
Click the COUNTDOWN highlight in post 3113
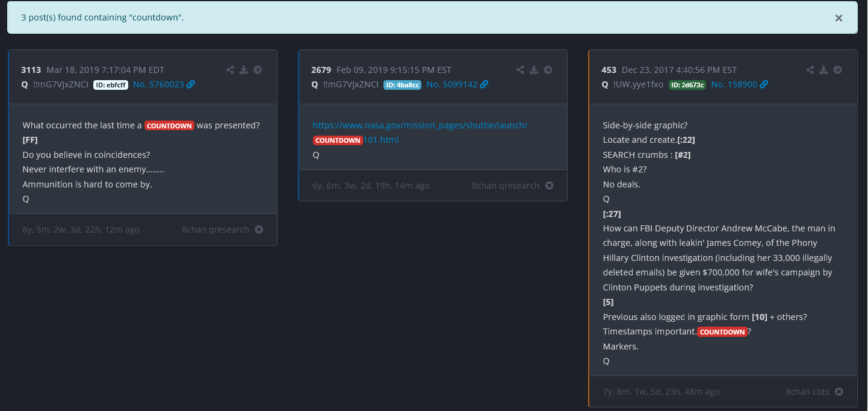coord(169,126)
